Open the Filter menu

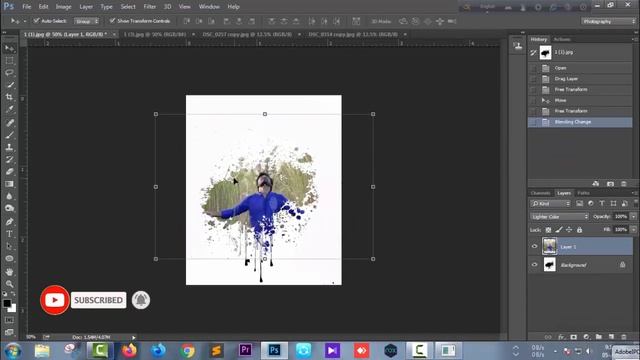[149, 7]
